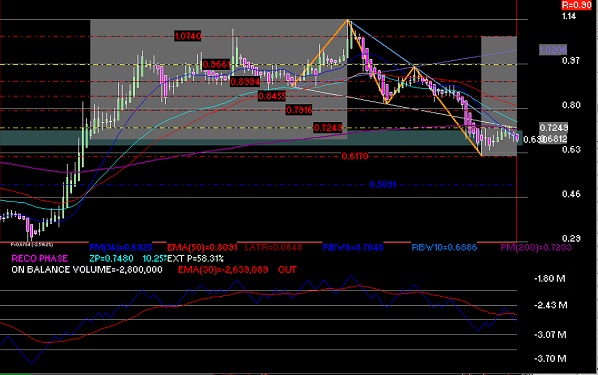Click the RBW10=0.6886 readout
The height and width of the screenshot is (375, 598).
[444, 248]
